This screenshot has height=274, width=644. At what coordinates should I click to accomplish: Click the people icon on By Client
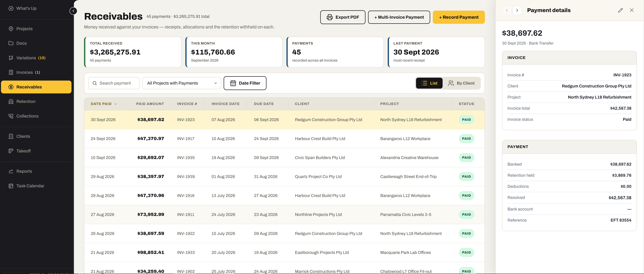(x=451, y=83)
